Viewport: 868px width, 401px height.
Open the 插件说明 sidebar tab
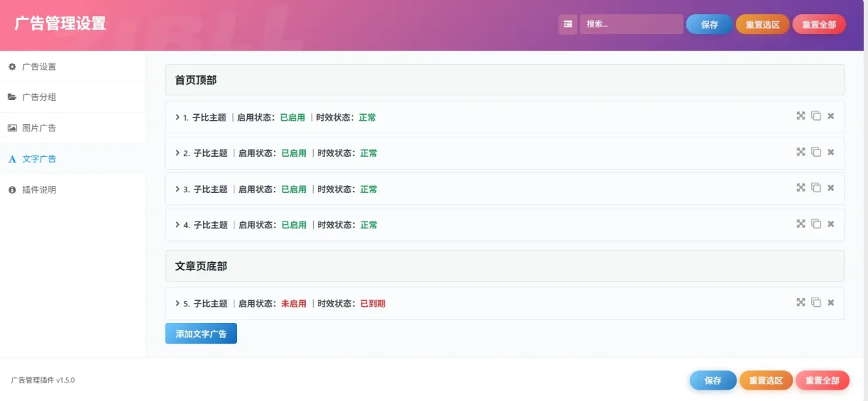click(x=72, y=189)
